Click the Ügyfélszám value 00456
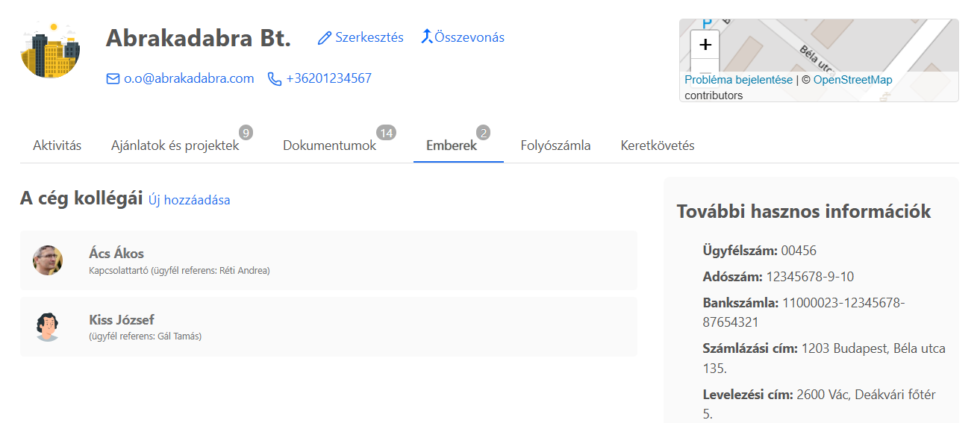 [x=799, y=251]
